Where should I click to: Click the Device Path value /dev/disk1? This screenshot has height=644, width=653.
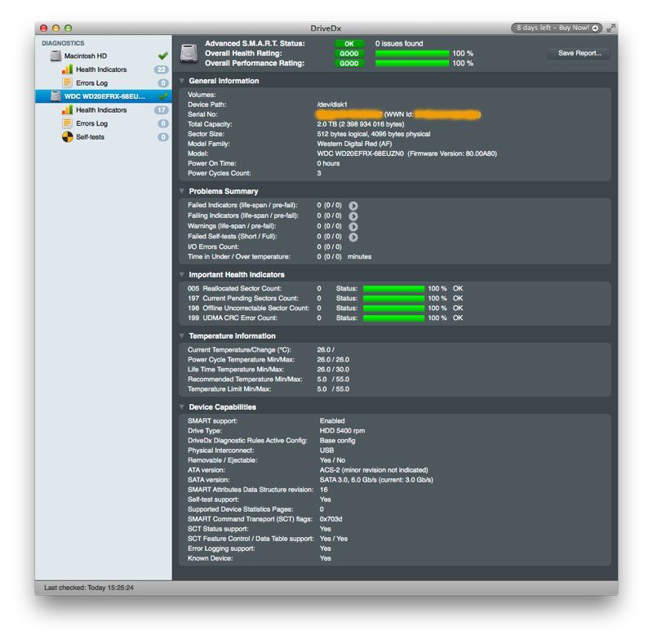[x=332, y=104]
